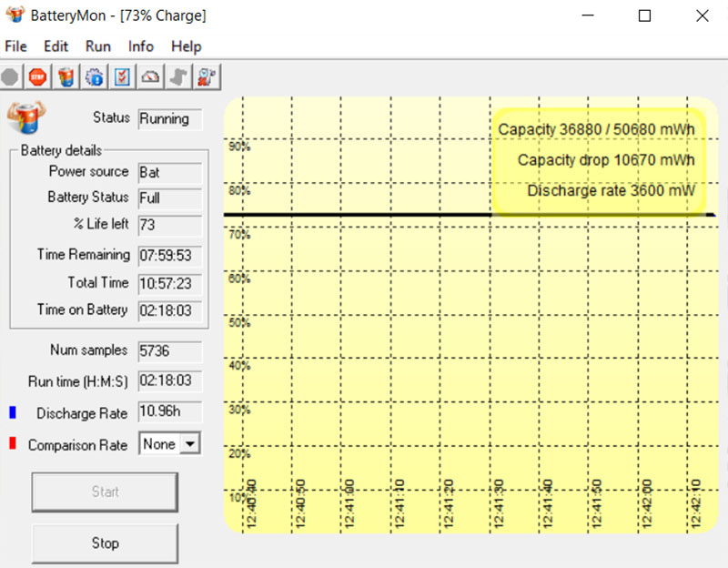Open the Run menu
This screenshot has width=728, height=568.
coord(98,46)
